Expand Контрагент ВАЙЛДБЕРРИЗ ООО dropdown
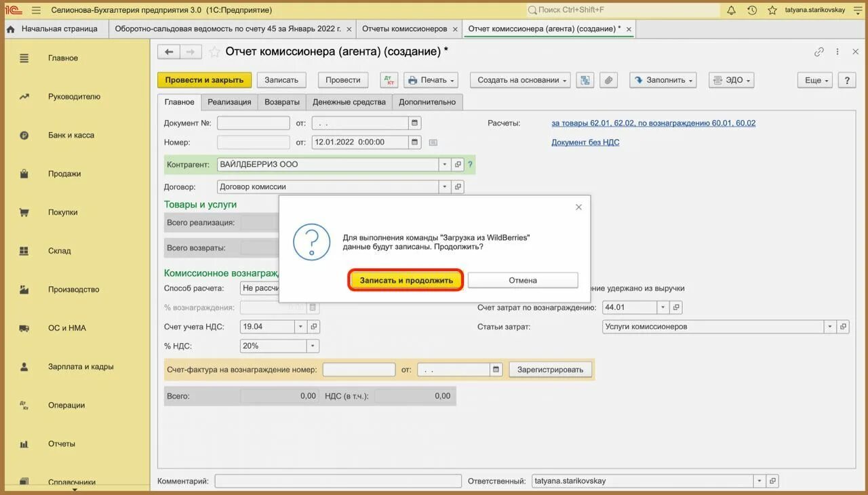Image resolution: width=868 pixels, height=495 pixels. pos(445,165)
